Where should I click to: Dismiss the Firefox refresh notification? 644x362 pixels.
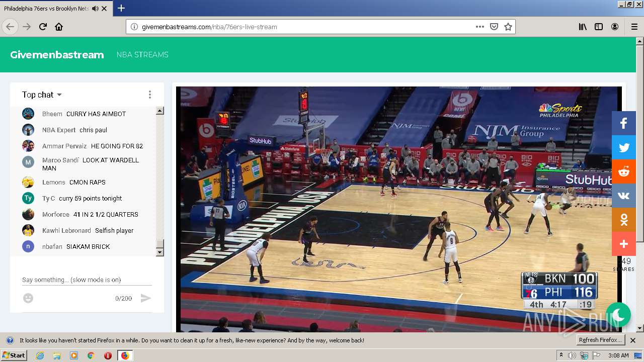[633, 340]
